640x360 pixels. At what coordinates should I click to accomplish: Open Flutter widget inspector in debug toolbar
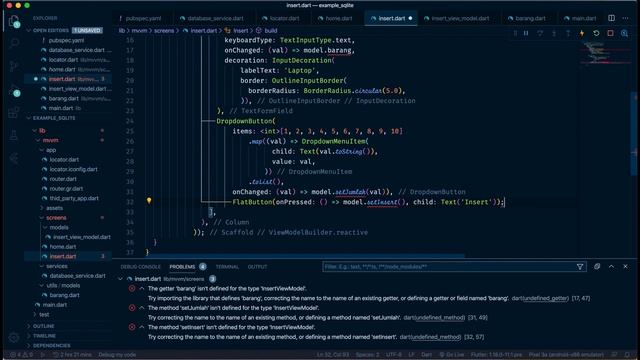624,33
